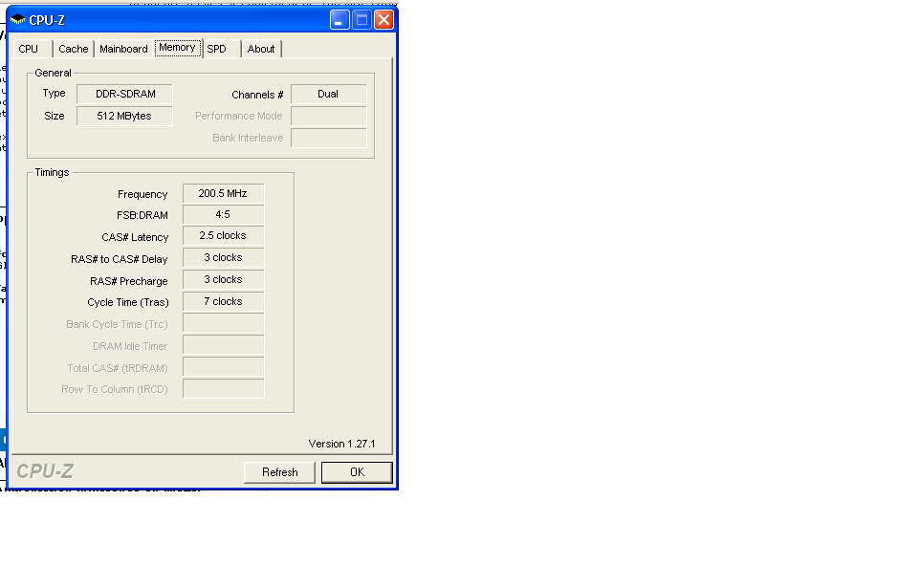
Task: Switch to the CPU tab
Action: coord(29,49)
